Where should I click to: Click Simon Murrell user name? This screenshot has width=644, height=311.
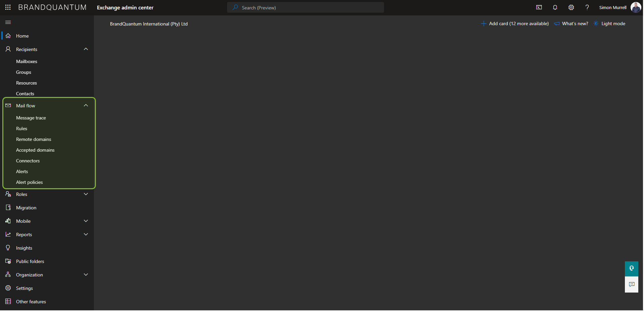coord(613,7)
